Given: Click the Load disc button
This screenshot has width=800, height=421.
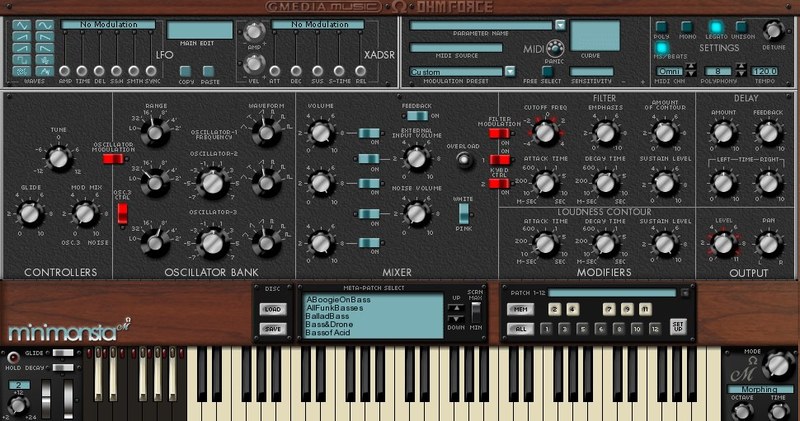Looking at the screenshot, I should pyautogui.click(x=272, y=309).
